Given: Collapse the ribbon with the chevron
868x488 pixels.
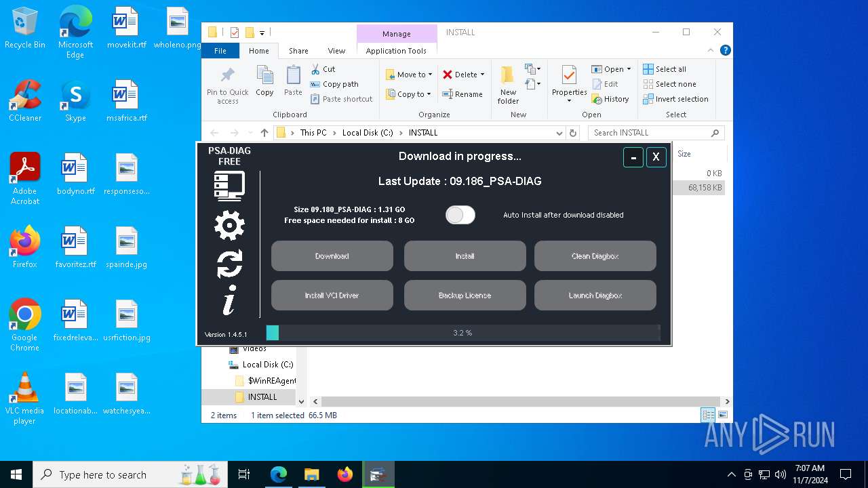Looking at the screenshot, I should tap(711, 50).
